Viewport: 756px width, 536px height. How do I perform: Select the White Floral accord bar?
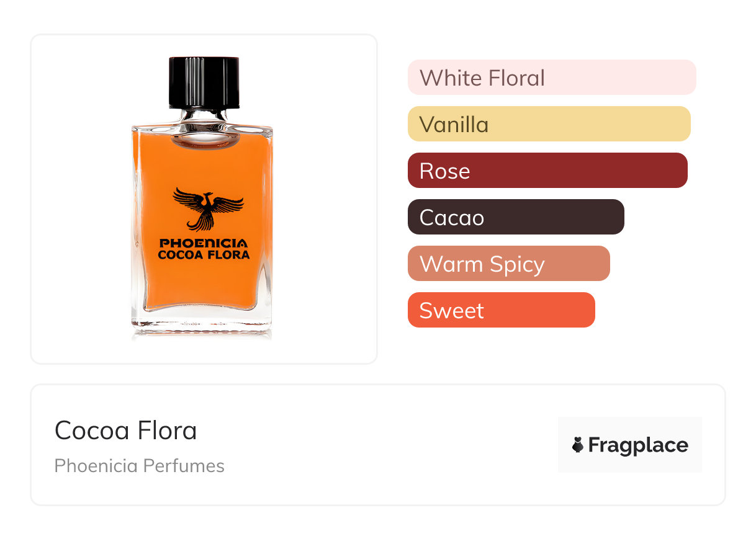pos(551,78)
